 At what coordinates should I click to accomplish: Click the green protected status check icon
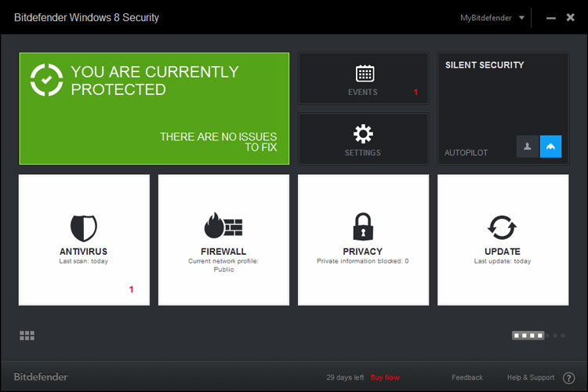(46, 80)
